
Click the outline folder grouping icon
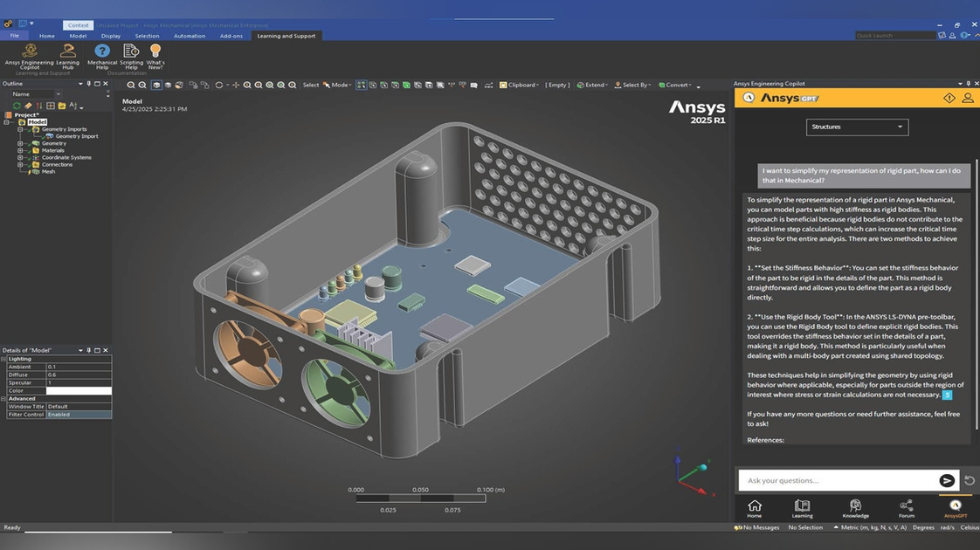62,106
